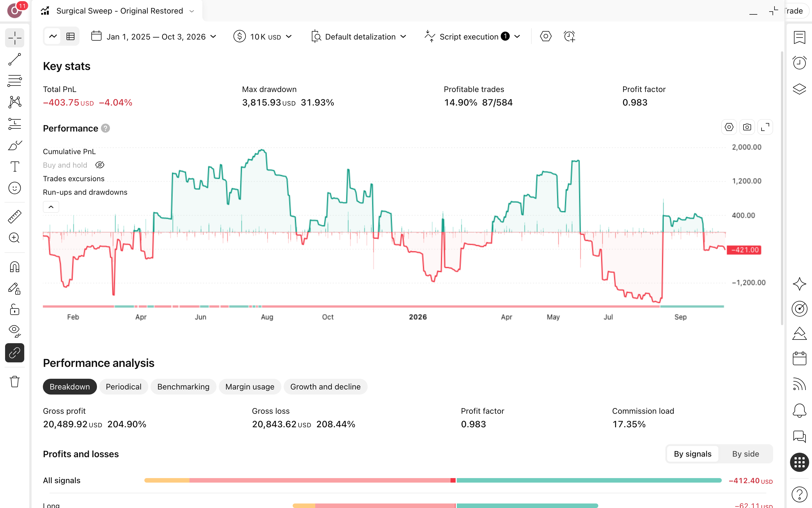The image size is (812, 508).
Task: Show the Buy and hold series
Action: 100,165
